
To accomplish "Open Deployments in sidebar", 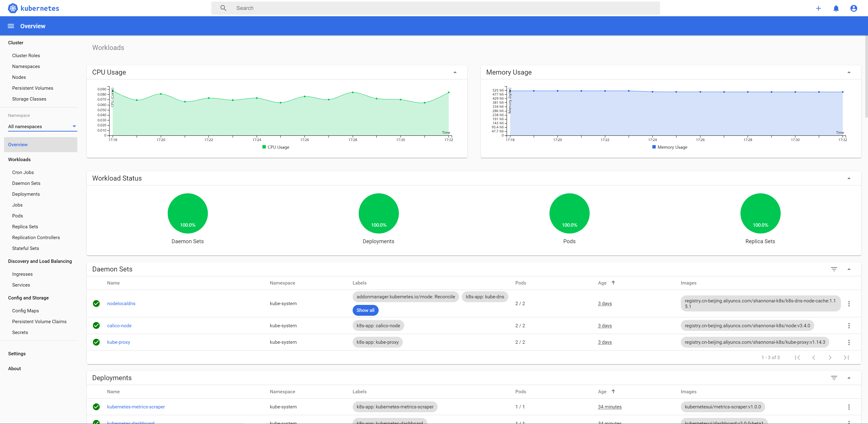I will (26, 194).
